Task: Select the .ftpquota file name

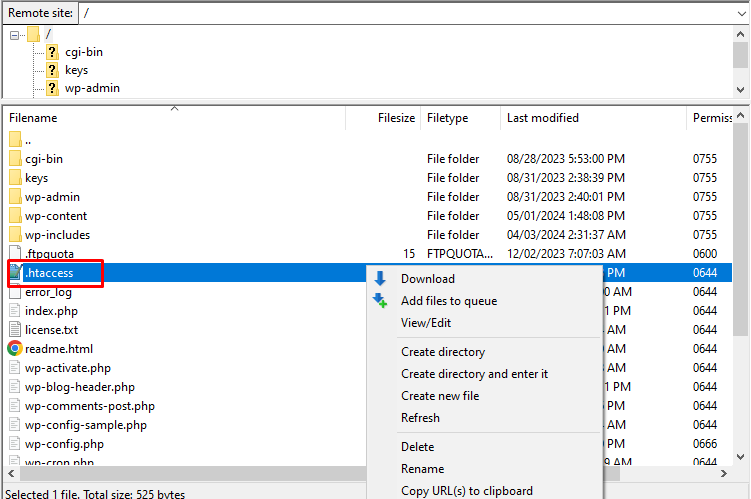Action: 49,254
